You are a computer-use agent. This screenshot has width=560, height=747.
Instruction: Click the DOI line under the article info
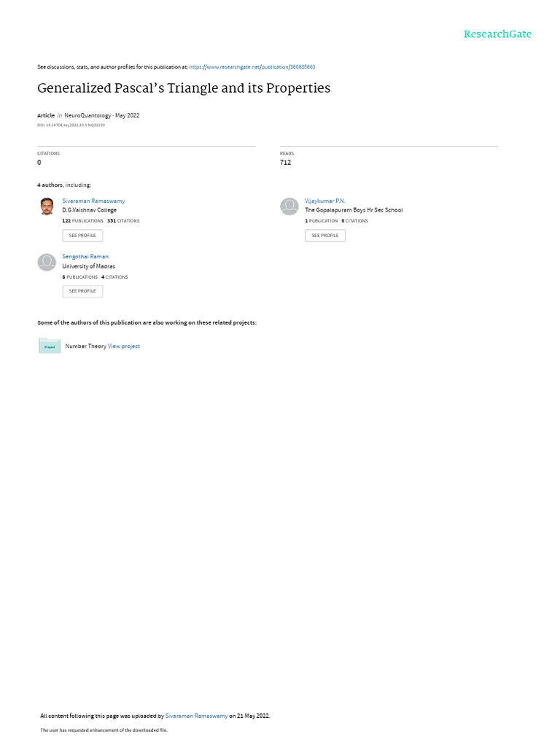(71, 125)
